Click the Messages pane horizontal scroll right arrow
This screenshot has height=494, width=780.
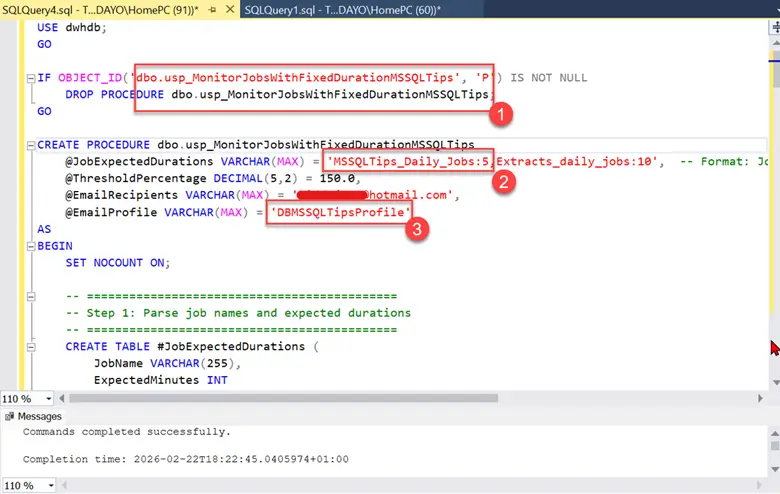click(x=760, y=485)
